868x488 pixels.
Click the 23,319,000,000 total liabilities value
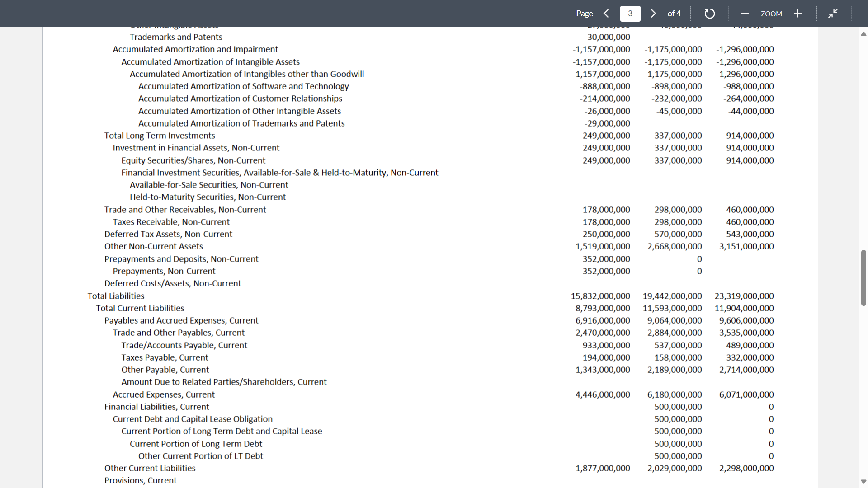pos(744,296)
